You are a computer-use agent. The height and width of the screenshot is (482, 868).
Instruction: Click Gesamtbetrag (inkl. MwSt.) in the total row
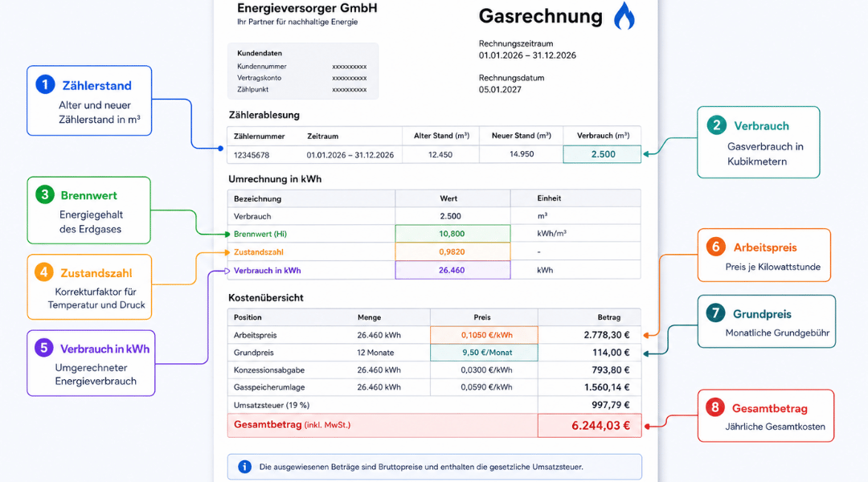(292, 425)
